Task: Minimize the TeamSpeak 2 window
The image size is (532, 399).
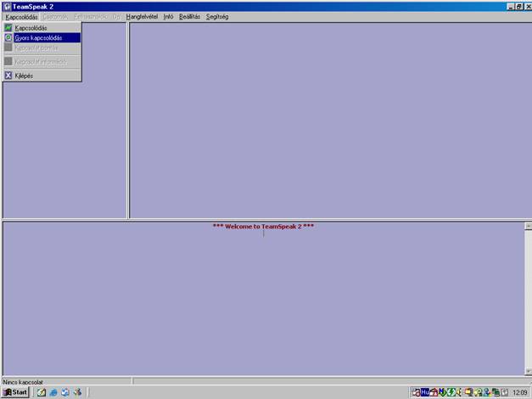Action: [511, 7]
